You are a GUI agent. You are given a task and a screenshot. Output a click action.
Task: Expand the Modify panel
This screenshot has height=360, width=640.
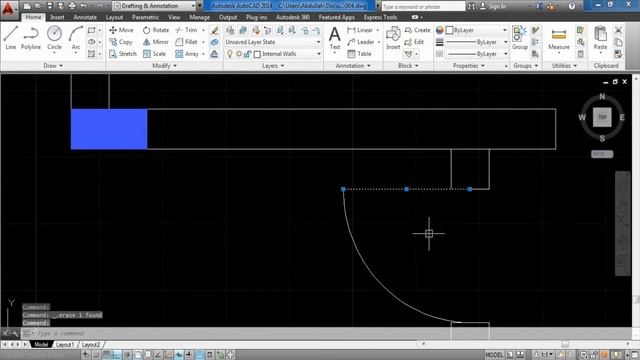[x=164, y=66]
